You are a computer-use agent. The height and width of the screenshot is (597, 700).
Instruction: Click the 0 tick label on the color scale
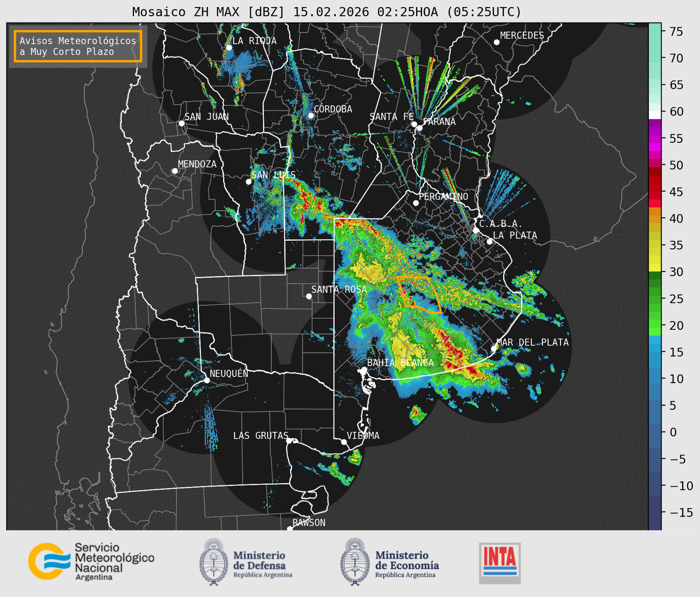click(673, 432)
